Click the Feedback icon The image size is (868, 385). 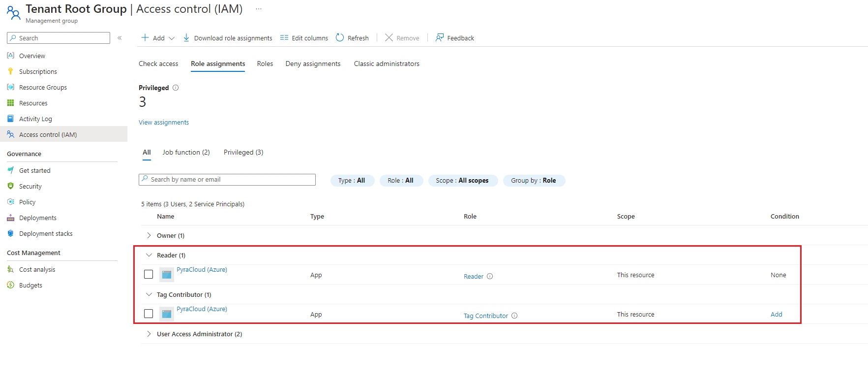440,38
